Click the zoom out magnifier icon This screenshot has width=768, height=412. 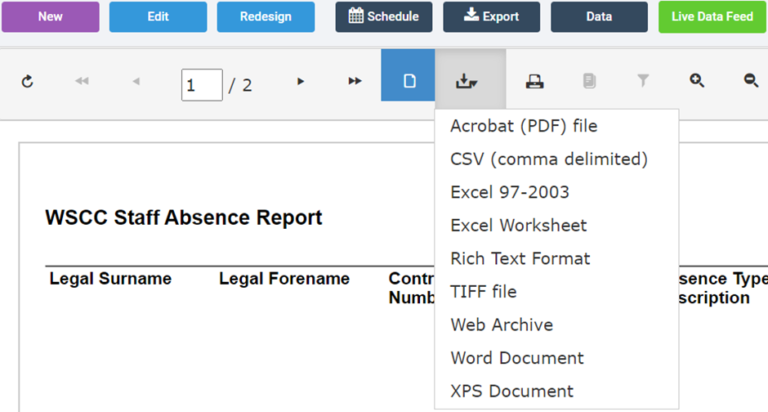coord(750,81)
